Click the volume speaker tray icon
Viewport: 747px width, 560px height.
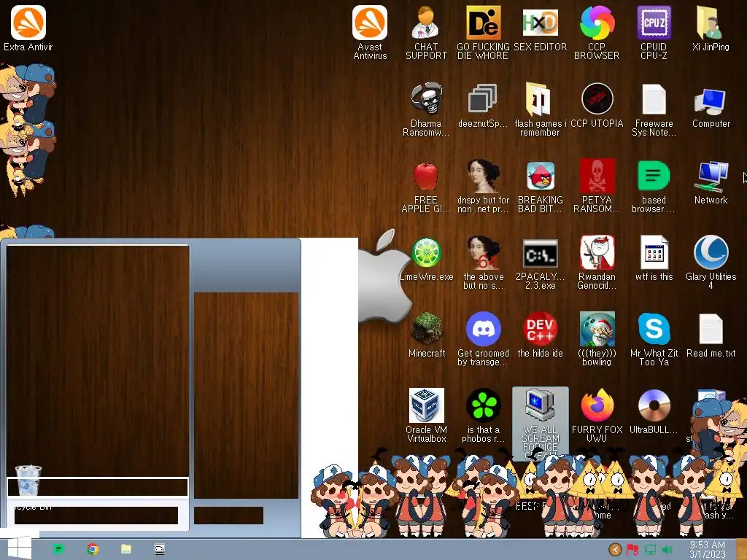click(x=667, y=550)
